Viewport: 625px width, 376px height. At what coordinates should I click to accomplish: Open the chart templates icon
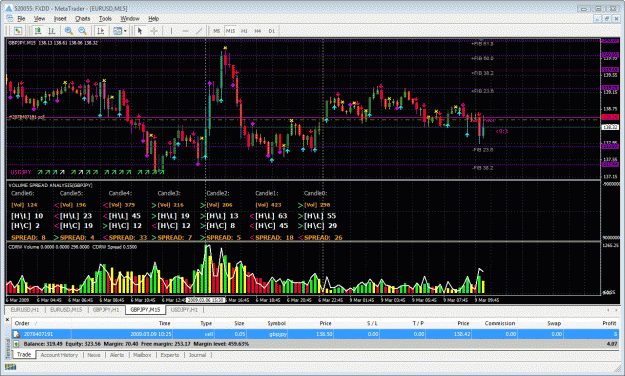click(x=117, y=31)
